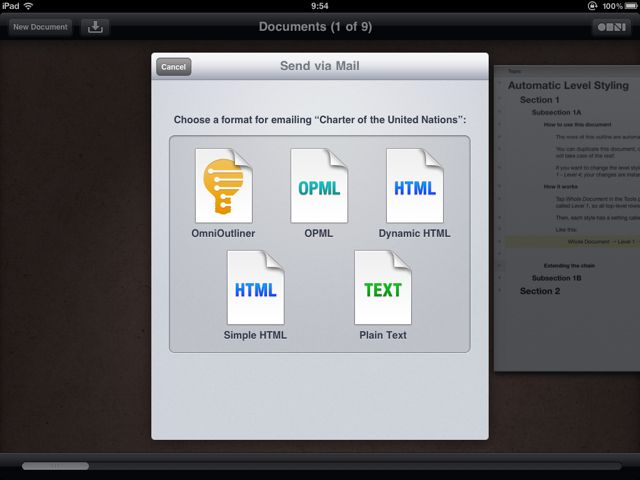The height and width of the screenshot is (480, 640).
Task: Select the Simple HTML format icon
Action: 256,288
